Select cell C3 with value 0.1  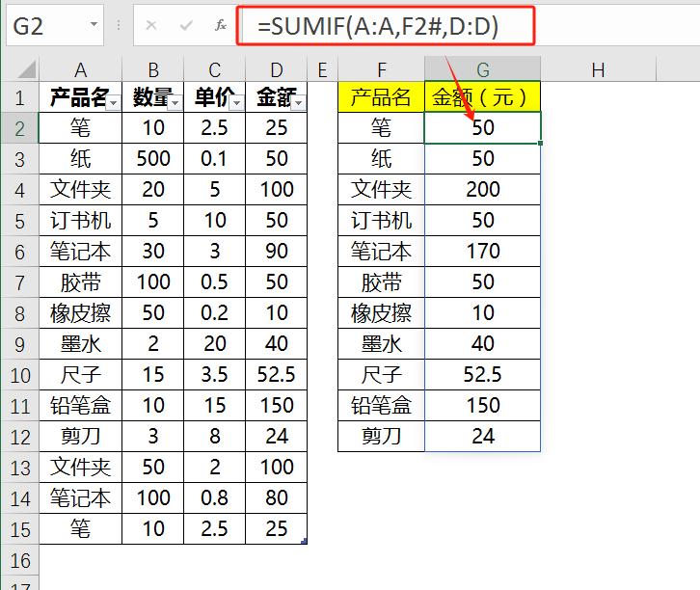click(x=214, y=158)
